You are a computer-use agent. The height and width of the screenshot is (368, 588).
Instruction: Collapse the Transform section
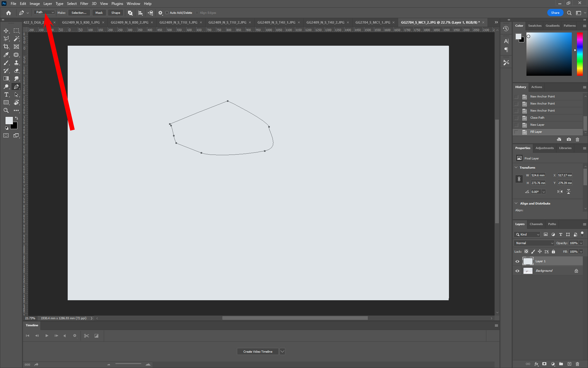click(x=516, y=167)
